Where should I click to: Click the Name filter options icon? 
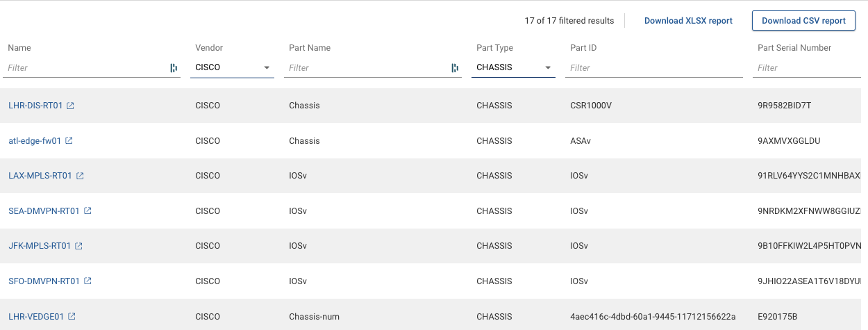point(174,68)
